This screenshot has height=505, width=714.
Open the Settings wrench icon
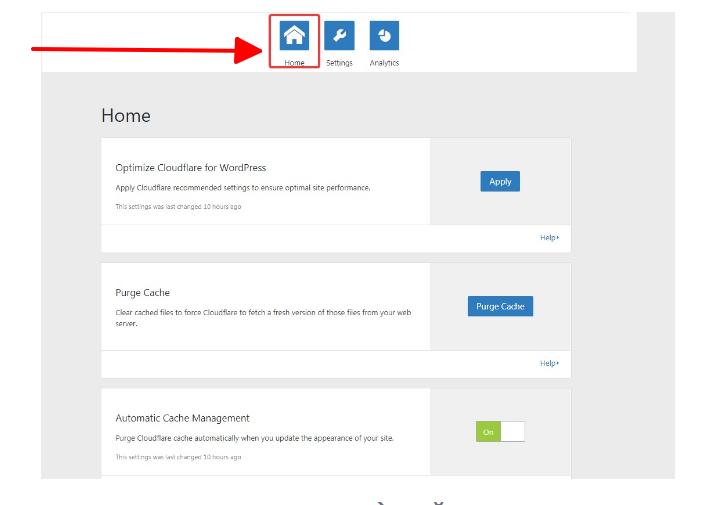coord(339,36)
